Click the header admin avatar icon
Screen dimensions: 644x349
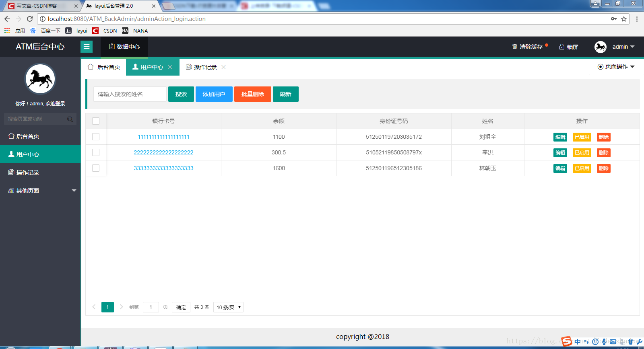click(x=601, y=47)
